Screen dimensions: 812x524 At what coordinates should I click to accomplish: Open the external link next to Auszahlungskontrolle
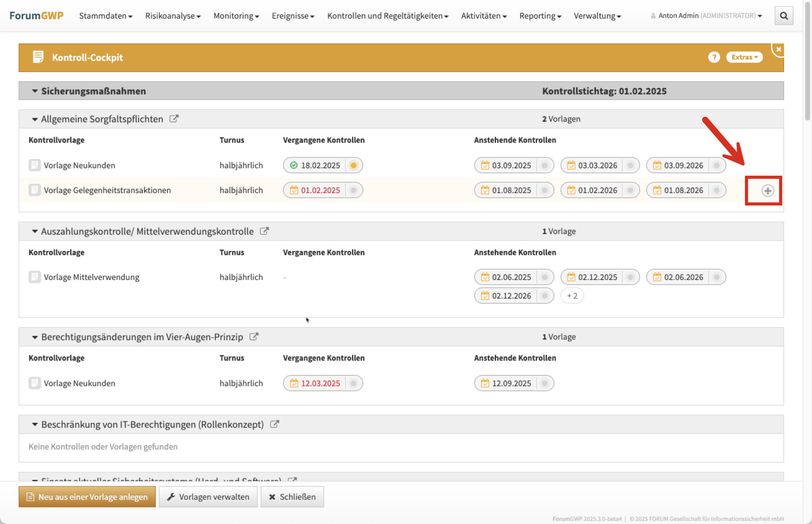coord(264,231)
